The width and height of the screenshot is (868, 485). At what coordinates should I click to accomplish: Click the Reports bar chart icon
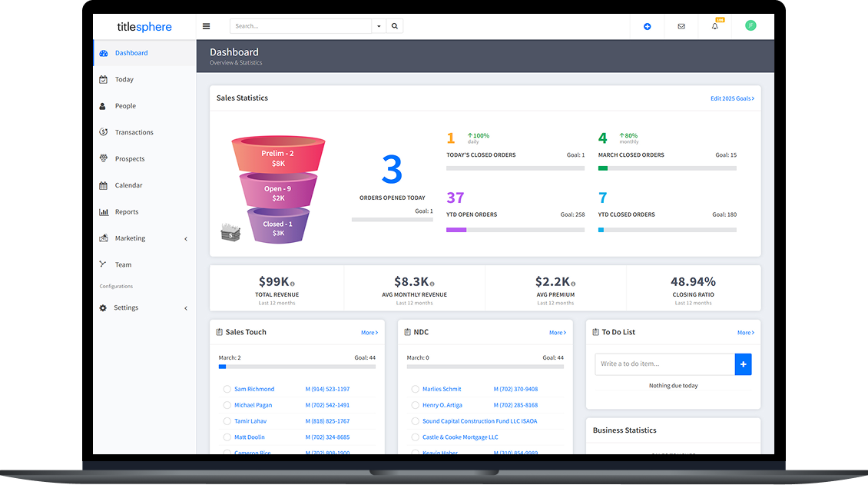(104, 212)
